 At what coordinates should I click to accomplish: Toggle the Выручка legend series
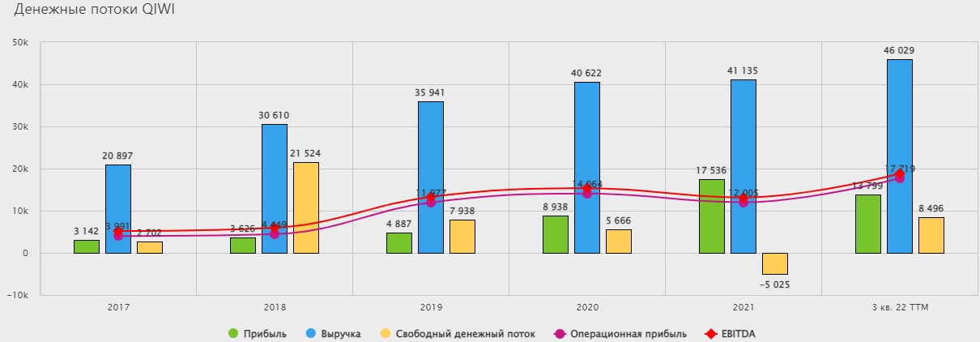click(x=333, y=333)
